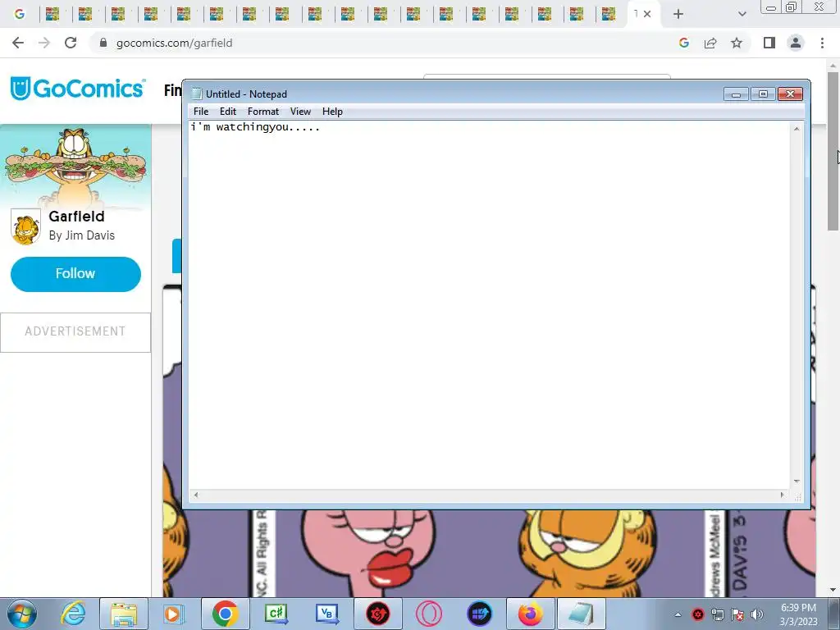840x630 pixels.
Task: Click the Garfield sandwich banner image
Action: 75,166
